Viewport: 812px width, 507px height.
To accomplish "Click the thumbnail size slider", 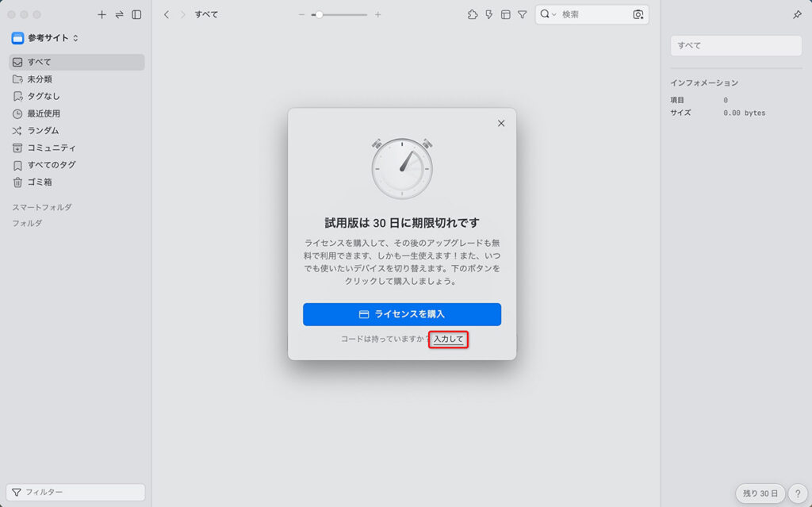I will pos(339,15).
